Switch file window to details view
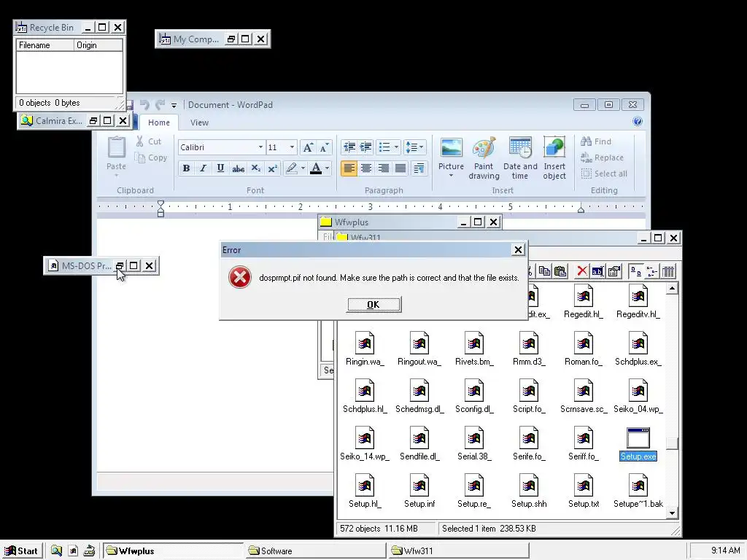Viewport: 747px width, 560px height. [668, 271]
